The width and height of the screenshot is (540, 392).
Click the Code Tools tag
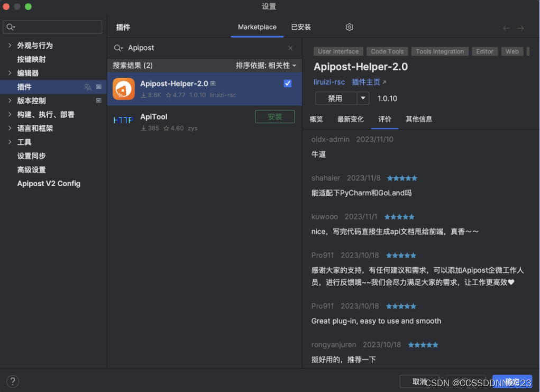(387, 51)
